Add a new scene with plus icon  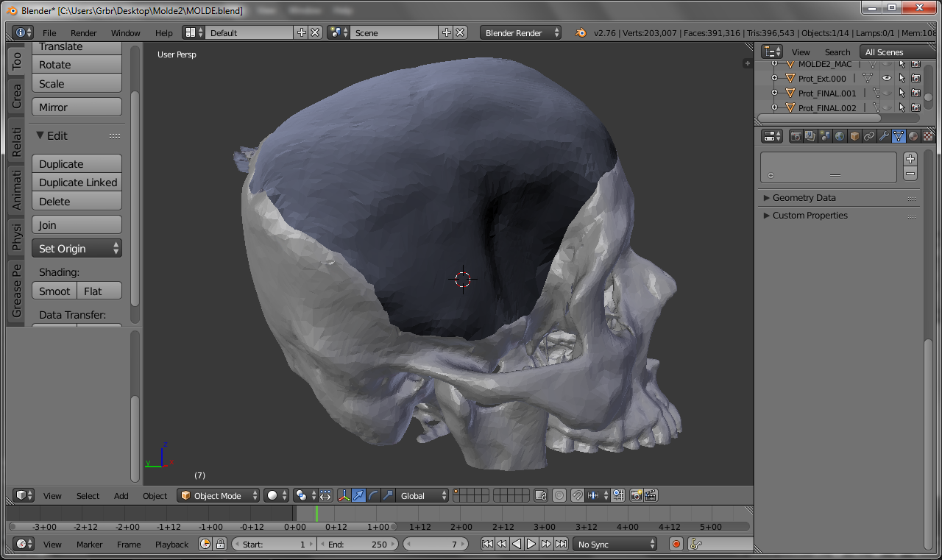(446, 32)
